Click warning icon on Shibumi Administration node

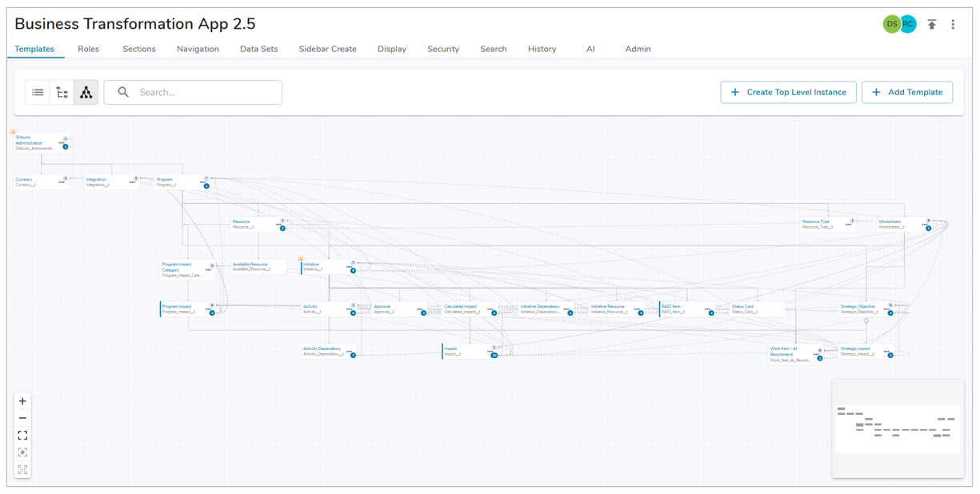13,132
